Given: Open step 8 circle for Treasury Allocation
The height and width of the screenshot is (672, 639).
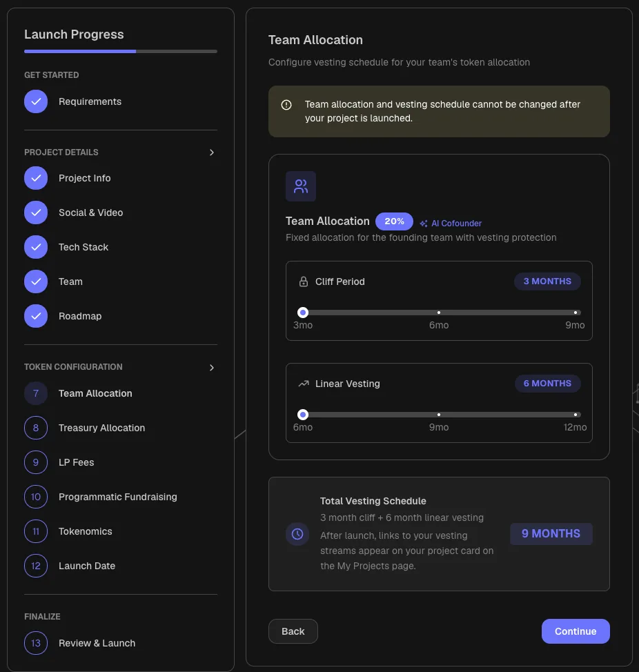Looking at the screenshot, I should coord(36,428).
